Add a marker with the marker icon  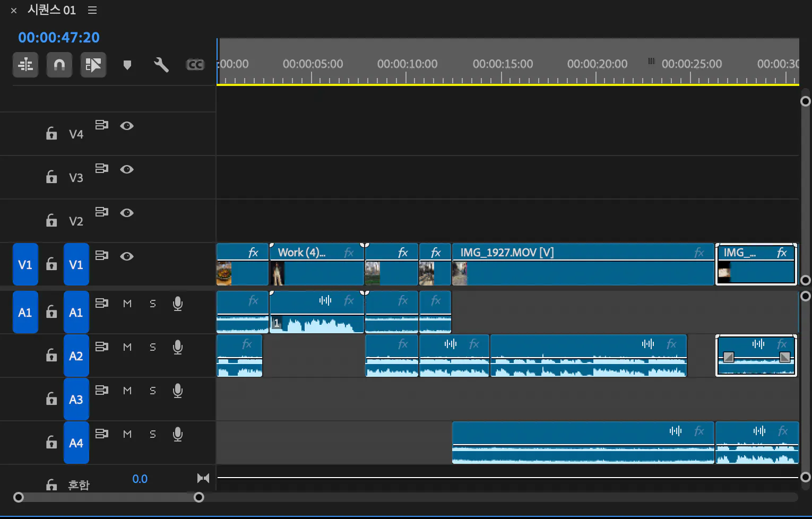point(127,65)
